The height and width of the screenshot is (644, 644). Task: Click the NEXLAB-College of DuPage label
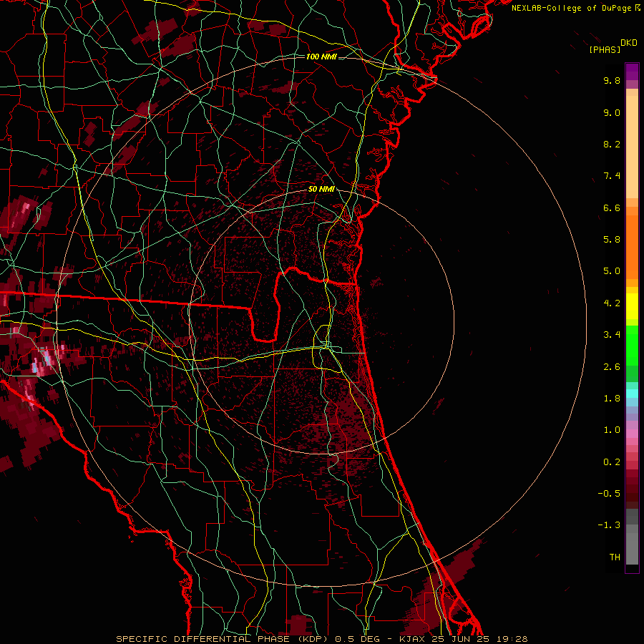pos(571,8)
